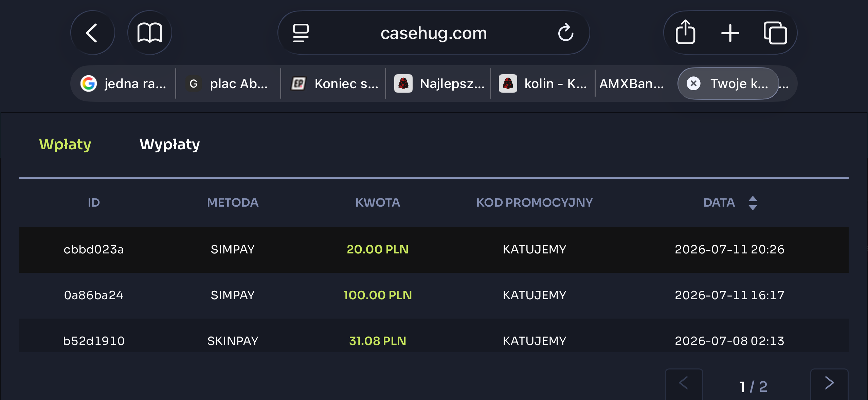Switch to the jedna ra... Google tab
Image resolution: width=868 pixels, height=400 pixels.
[124, 83]
